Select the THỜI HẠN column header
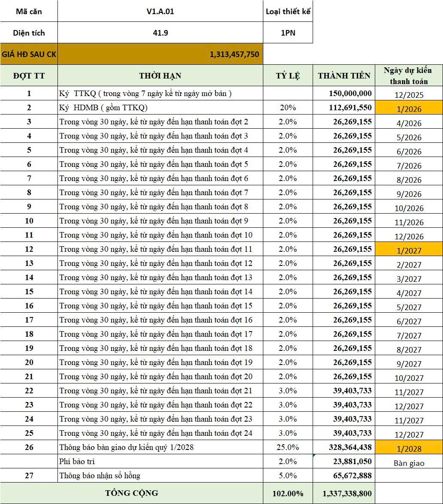Image resolution: width=443 pixels, height=504 pixels. click(160, 76)
